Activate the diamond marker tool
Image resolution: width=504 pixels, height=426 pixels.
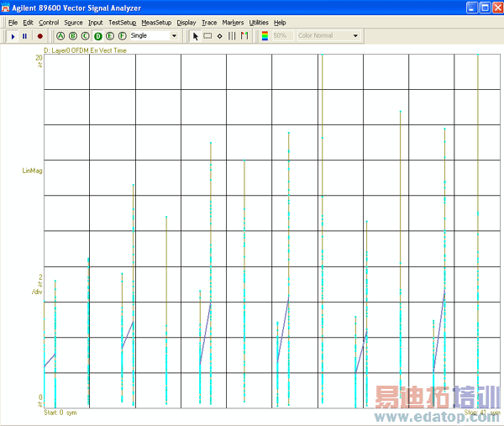220,36
